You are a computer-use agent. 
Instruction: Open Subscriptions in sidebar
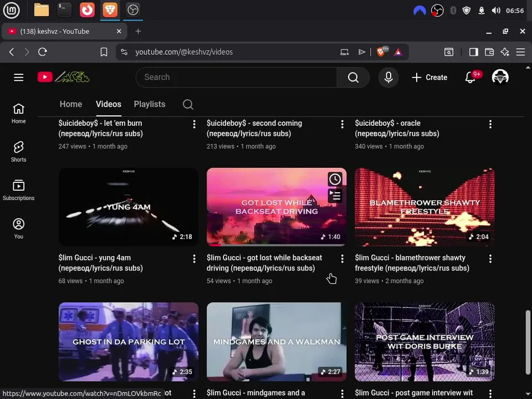click(19, 190)
